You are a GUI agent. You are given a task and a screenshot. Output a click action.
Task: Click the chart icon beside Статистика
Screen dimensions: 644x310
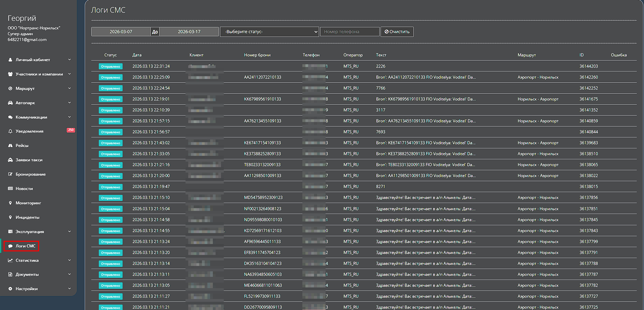[10, 260]
